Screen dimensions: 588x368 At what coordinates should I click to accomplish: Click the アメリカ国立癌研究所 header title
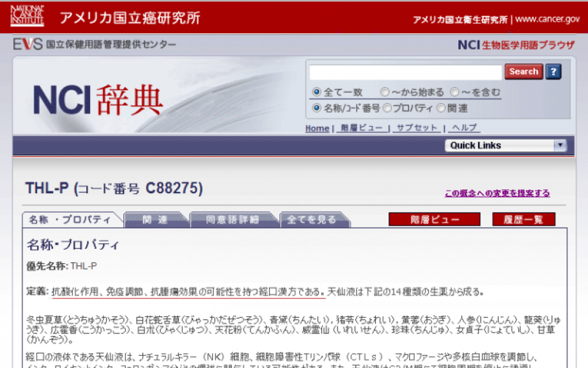click(x=130, y=18)
